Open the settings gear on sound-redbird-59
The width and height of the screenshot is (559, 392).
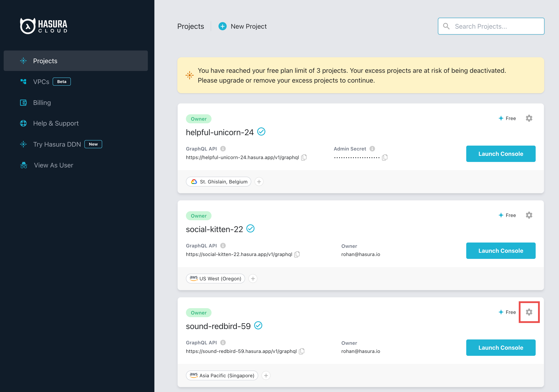point(529,312)
